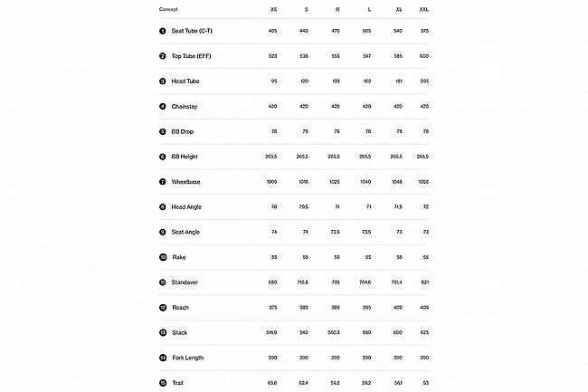Select the Fork Length row label
Viewport: 588px width, 392px height.
(x=188, y=358)
